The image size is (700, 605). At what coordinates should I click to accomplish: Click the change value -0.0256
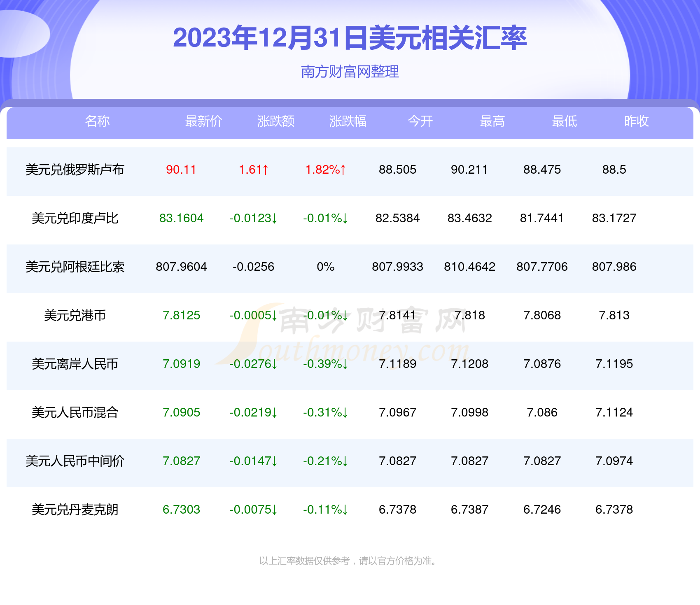click(254, 267)
